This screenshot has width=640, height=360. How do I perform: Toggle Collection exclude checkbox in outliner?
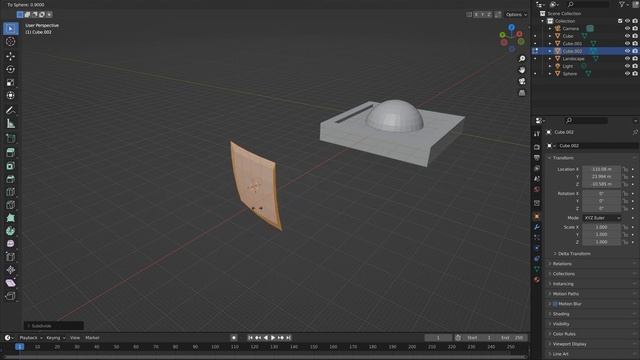click(620, 21)
